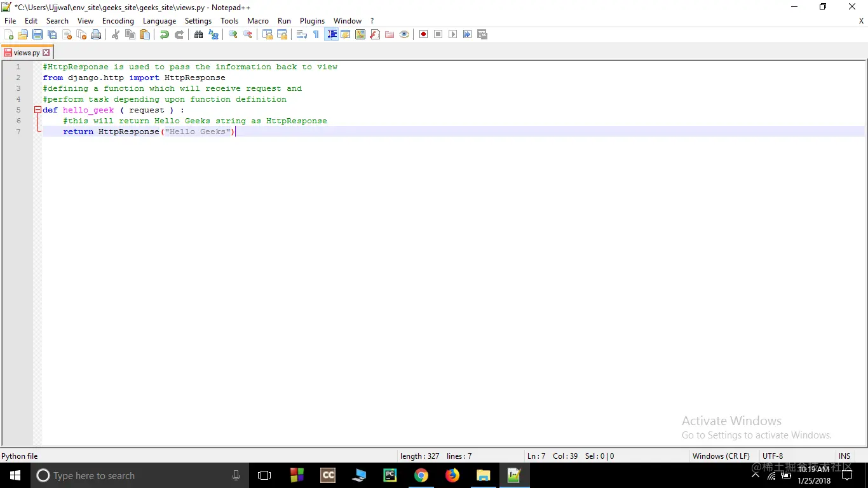Open the Edit menu

(x=31, y=20)
